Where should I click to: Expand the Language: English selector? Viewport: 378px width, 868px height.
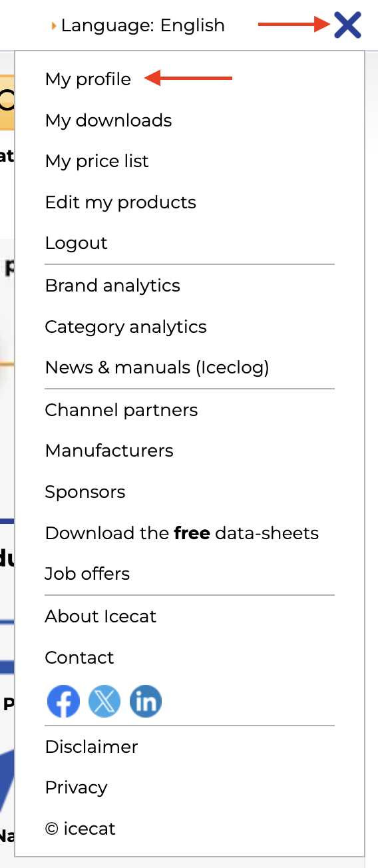point(138,25)
